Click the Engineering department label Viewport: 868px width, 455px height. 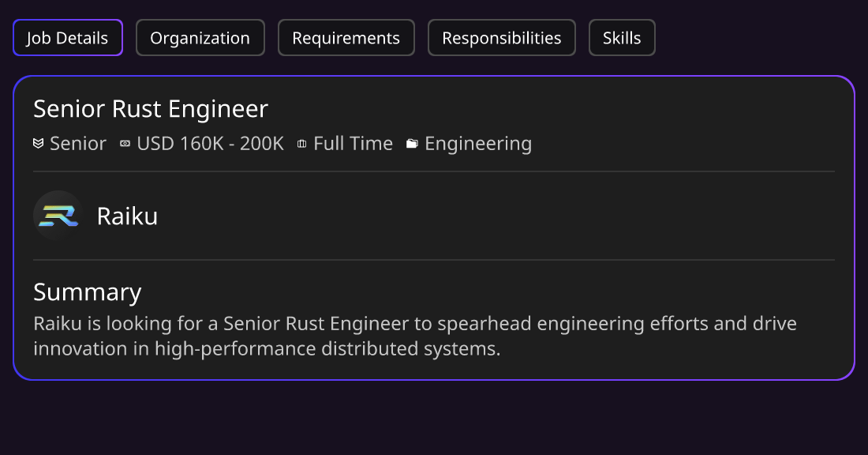pos(478,144)
